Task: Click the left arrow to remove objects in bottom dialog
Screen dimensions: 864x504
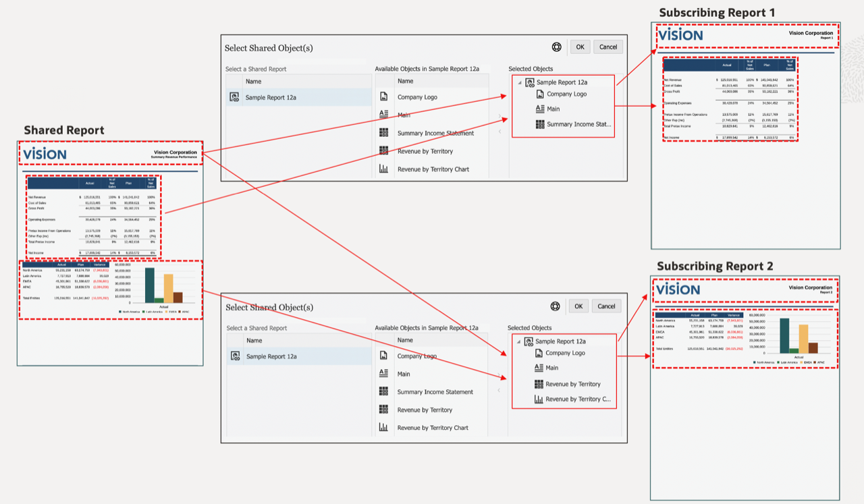Action: (498, 390)
